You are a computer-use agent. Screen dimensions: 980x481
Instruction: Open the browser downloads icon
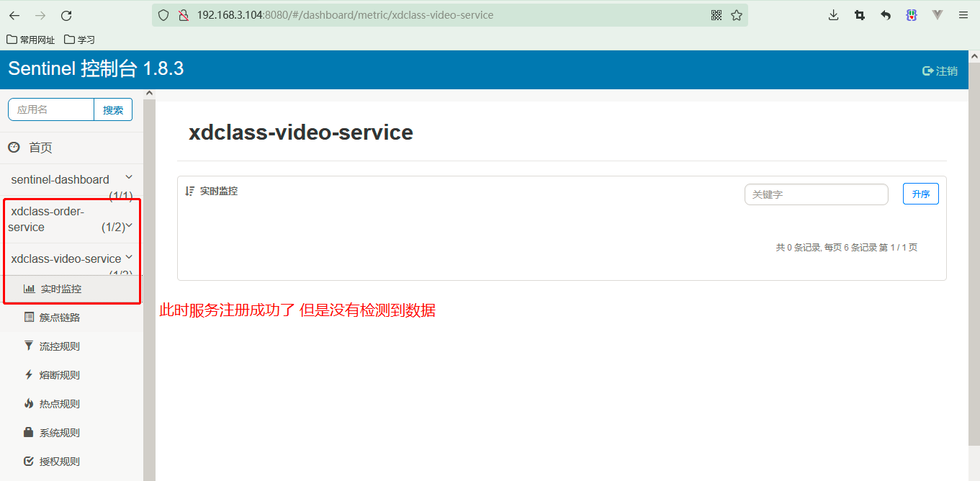click(x=834, y=15)
